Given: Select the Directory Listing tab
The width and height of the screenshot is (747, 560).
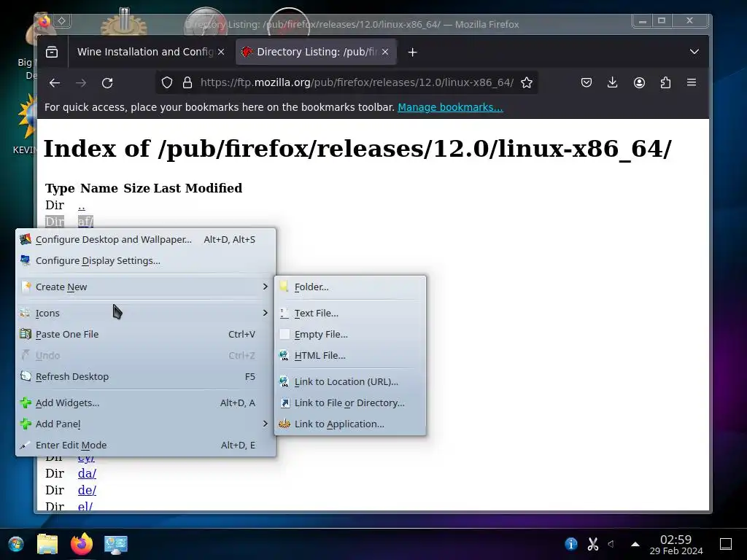Looking at the screenshot, I should [314, 52].
